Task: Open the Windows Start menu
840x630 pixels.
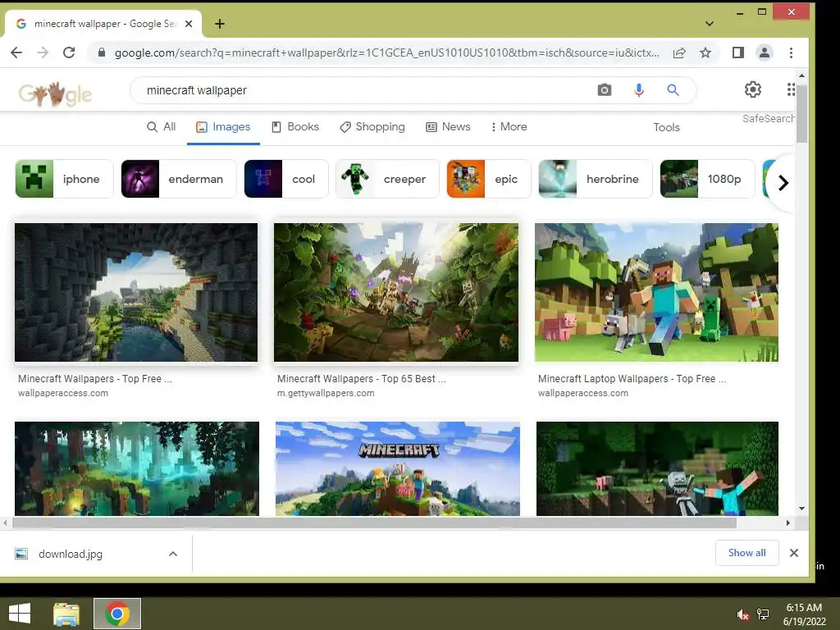Action: (x=20, y=614)
